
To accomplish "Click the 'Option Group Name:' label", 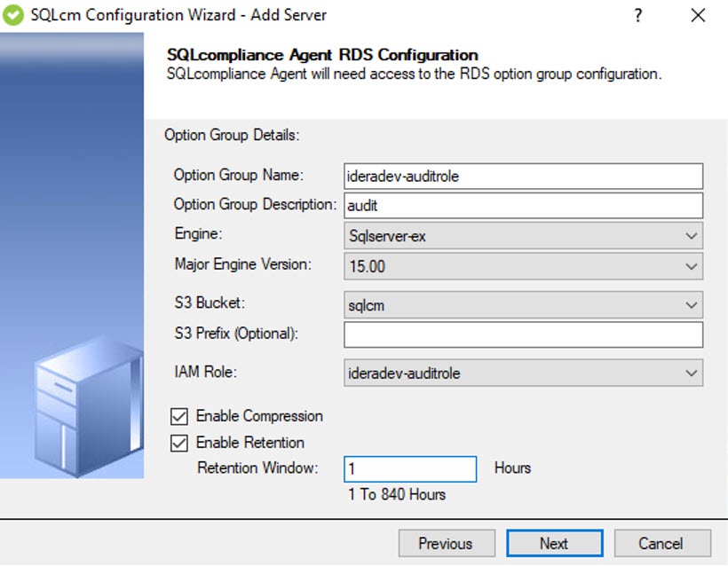I will (x=238, y=175).
